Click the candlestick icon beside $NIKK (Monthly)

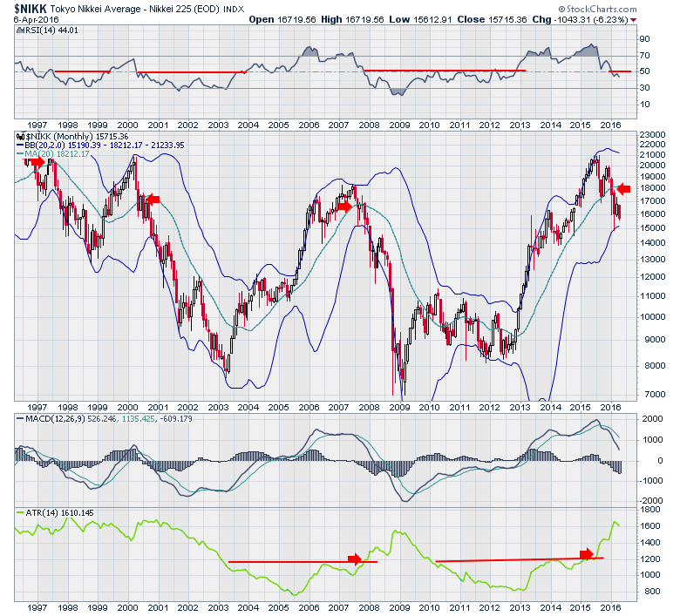(20, 137)
